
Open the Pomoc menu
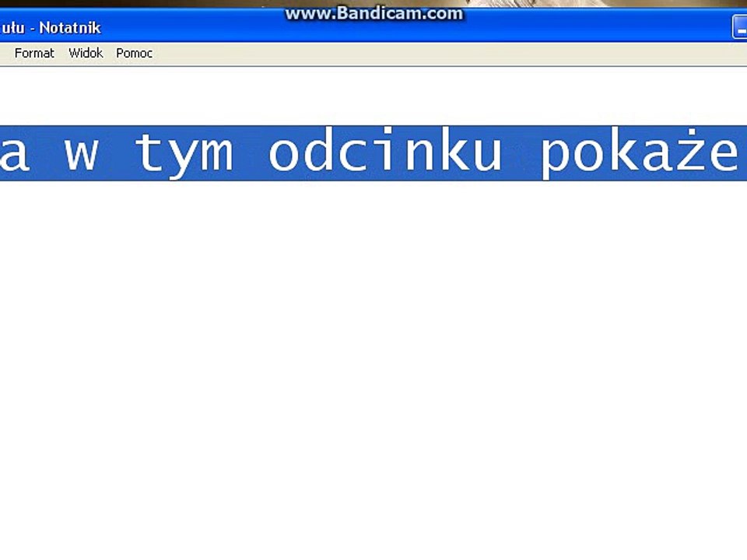tap(135, 53)
